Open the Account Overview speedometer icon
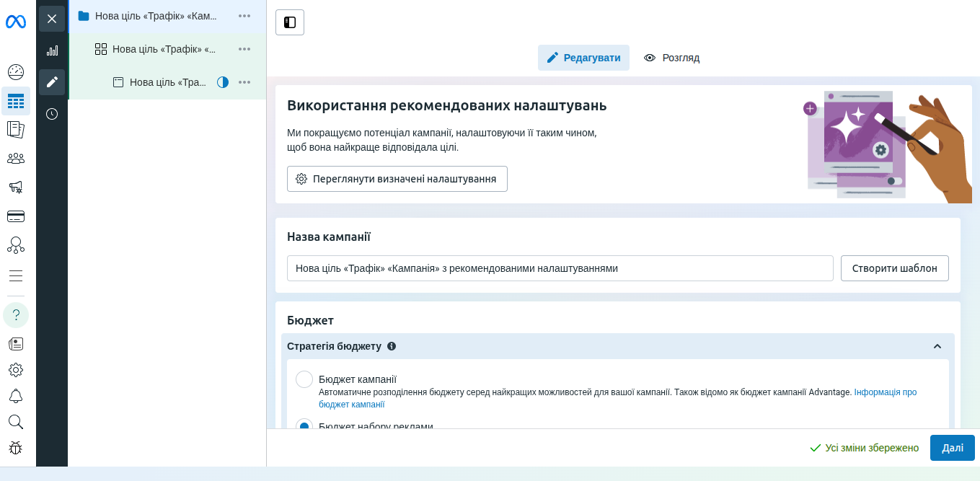The width and height of the screenshot is (980, 481). (x=16, y=71)
